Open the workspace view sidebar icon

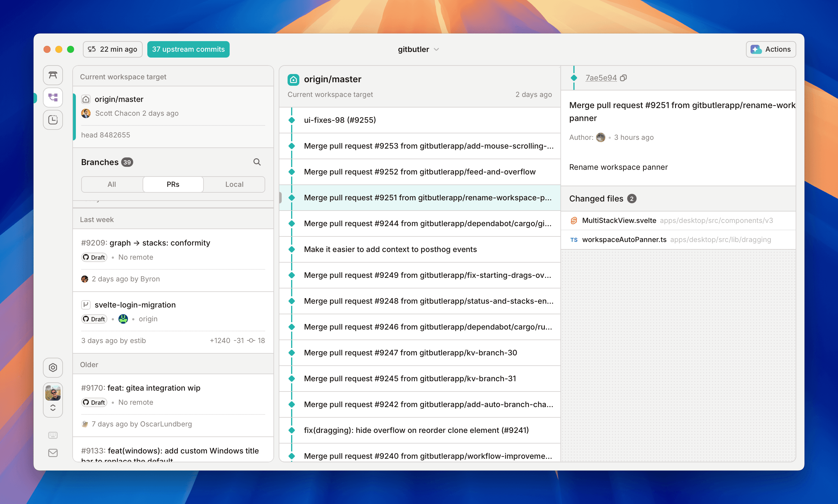53,75
